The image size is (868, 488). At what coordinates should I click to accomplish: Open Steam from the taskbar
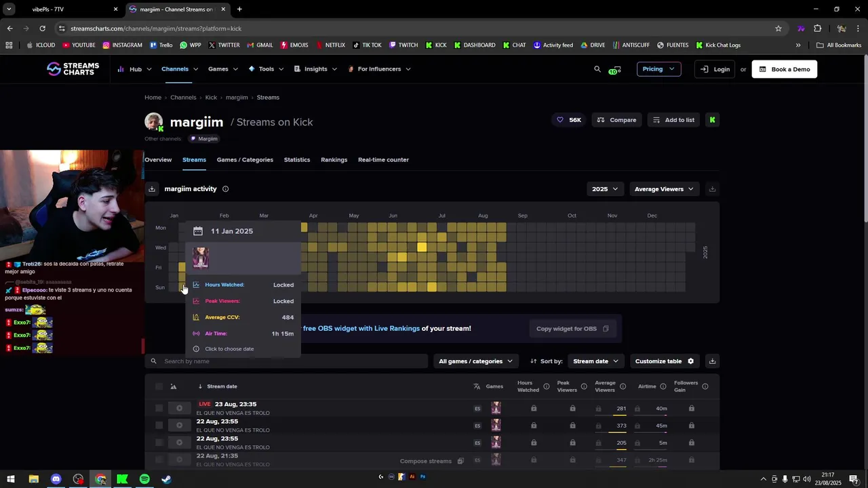point(166,479)
